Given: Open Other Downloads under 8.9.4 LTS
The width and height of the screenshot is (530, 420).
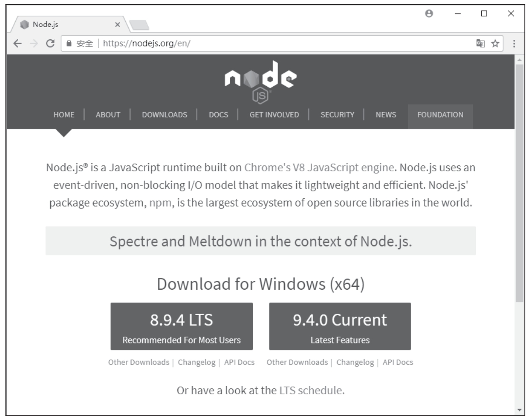Looking at the screenshot, I should [138, 362].
